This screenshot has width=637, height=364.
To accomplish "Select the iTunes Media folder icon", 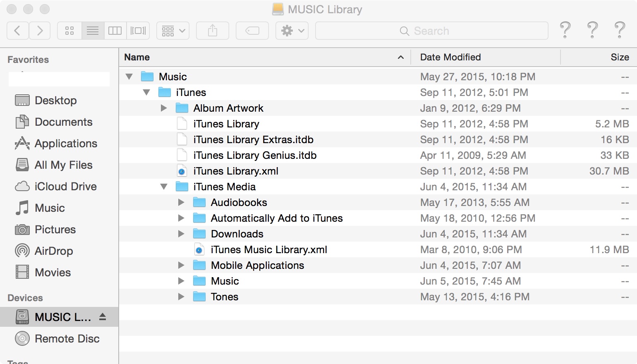I will 182,187.
